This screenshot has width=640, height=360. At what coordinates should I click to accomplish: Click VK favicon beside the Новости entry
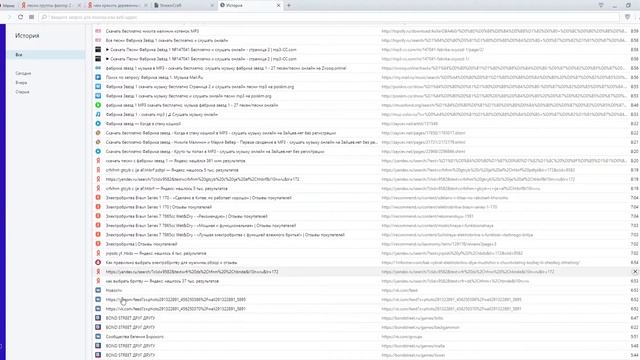coord(98,290)
